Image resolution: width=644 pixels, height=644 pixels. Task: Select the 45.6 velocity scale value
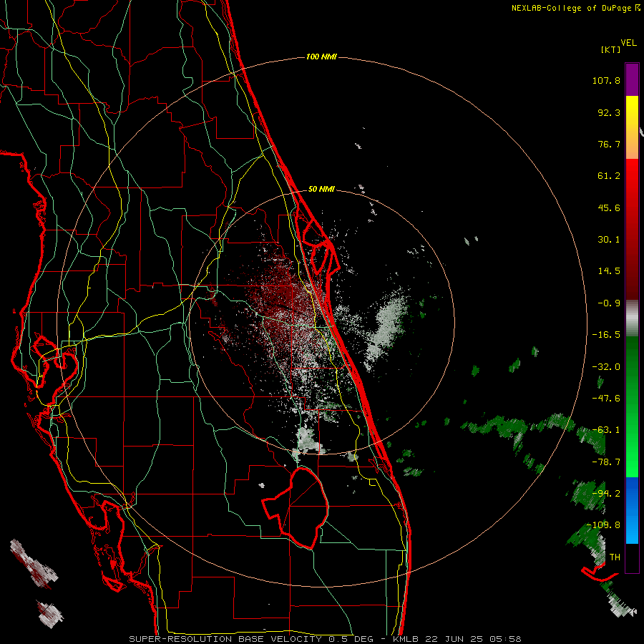click(609, 208)
